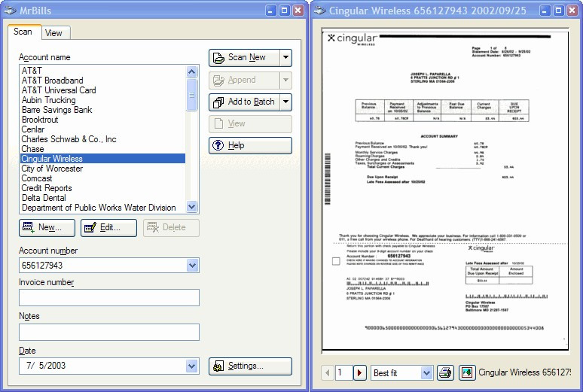This screenshot has height=392, width=583.
Task: Click the disabled Append button
Action: 244,81
